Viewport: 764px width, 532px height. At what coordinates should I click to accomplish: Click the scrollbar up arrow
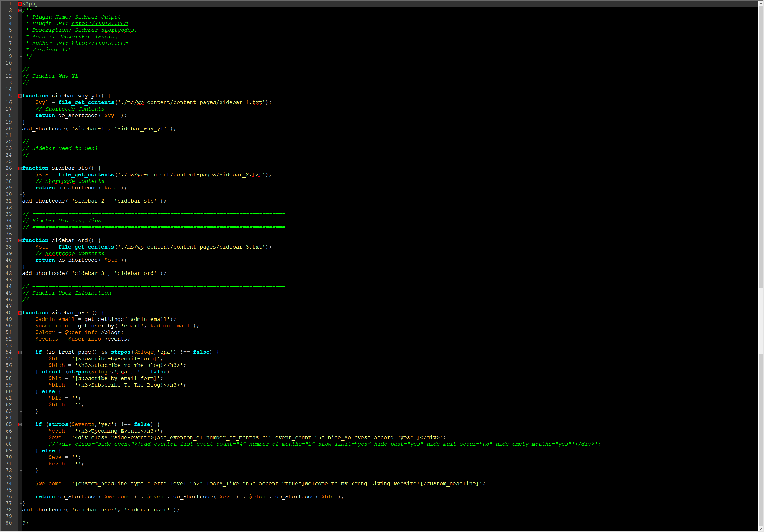tap(761, 3)
